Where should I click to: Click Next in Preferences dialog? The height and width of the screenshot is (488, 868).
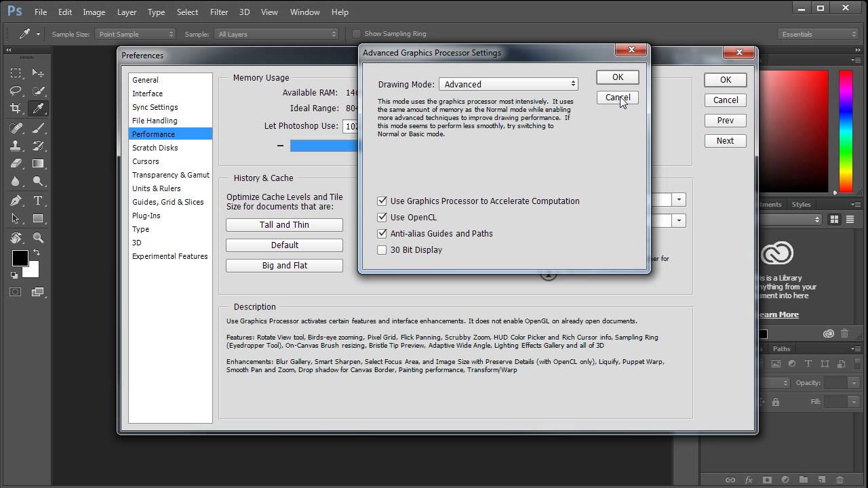pos(726,141)
